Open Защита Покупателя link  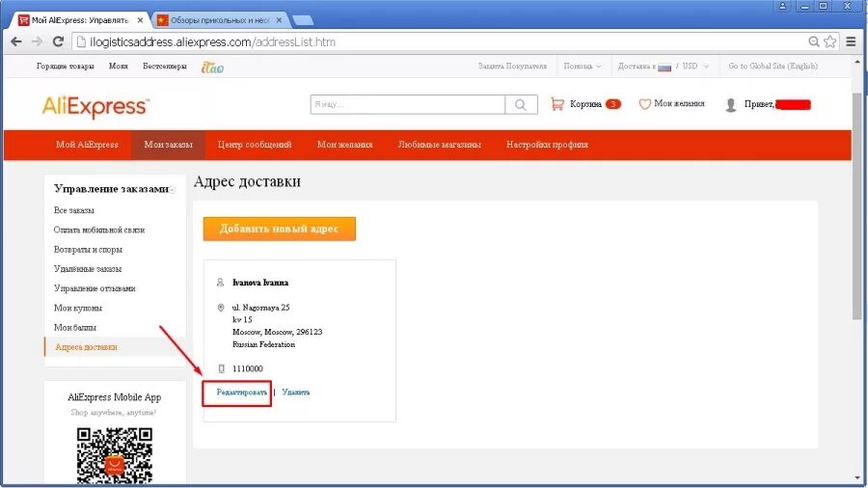(x=513, y=66)
